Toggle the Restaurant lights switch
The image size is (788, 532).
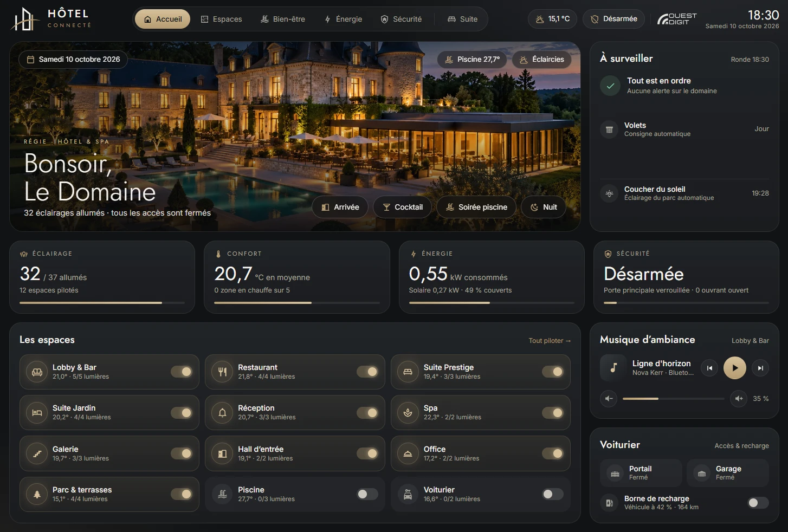coord(367,372)
